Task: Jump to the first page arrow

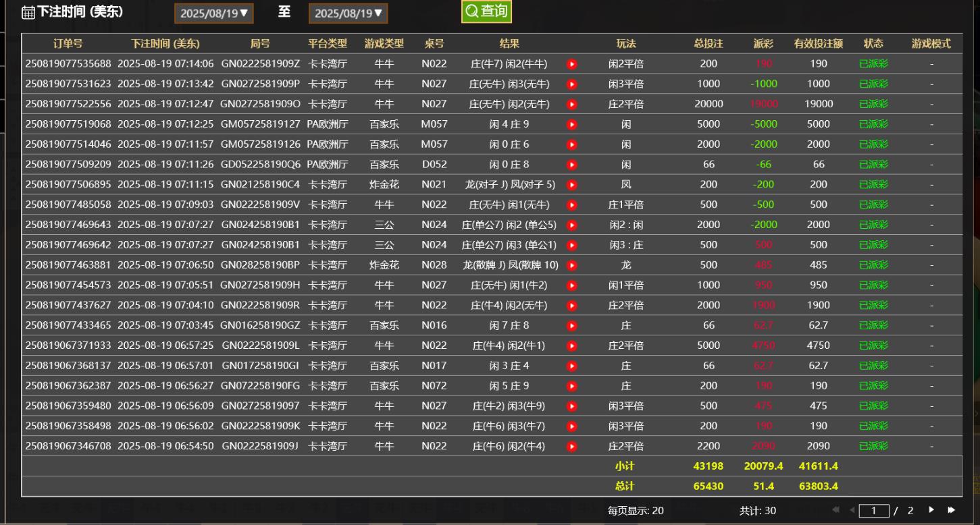Action: (835, 510)
